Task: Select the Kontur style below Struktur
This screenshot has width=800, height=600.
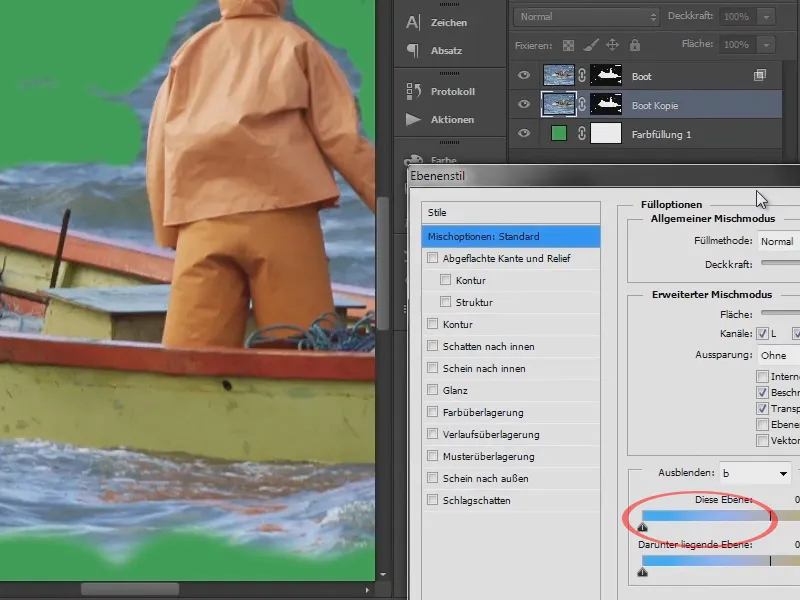Action: 458,324
